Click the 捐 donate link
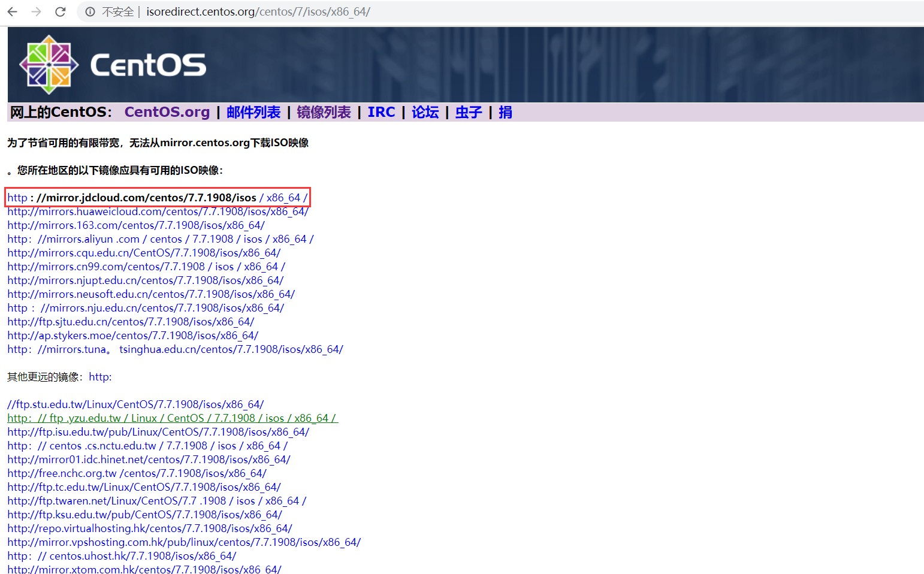This screenshot has height=574, width=924. (x=505, y=112)
